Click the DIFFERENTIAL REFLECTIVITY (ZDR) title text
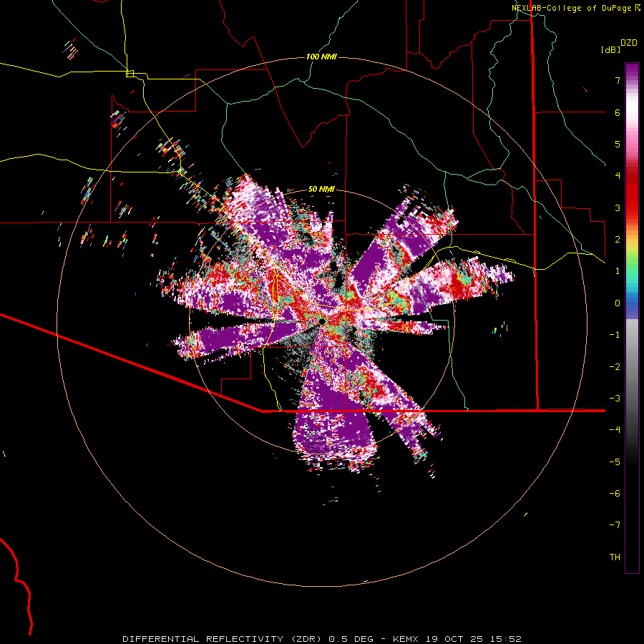The height and width of the screenshot is (644, 644). 223,639
